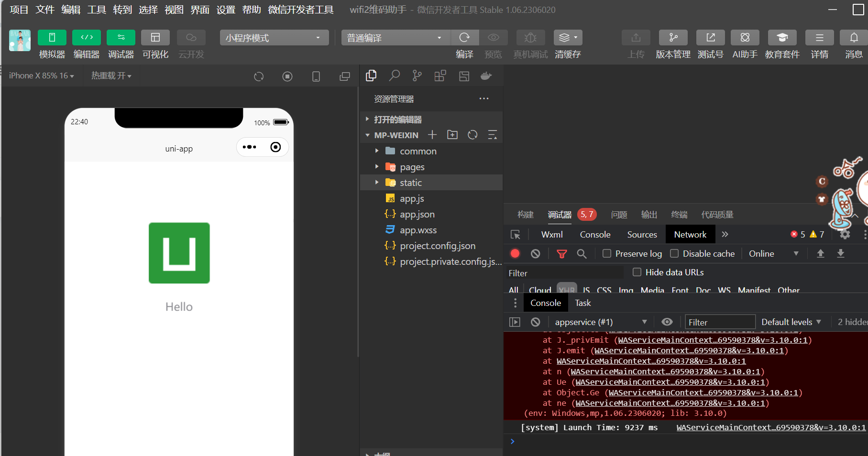Detach simulator into separate window
This screenshot has width=868, height=456.
click(x=345, y=76)
